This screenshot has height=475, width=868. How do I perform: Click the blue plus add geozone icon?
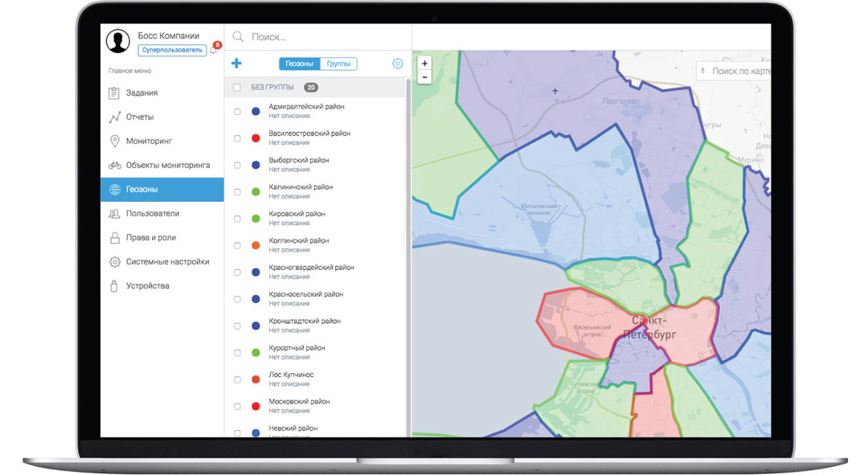coord(236,63)
